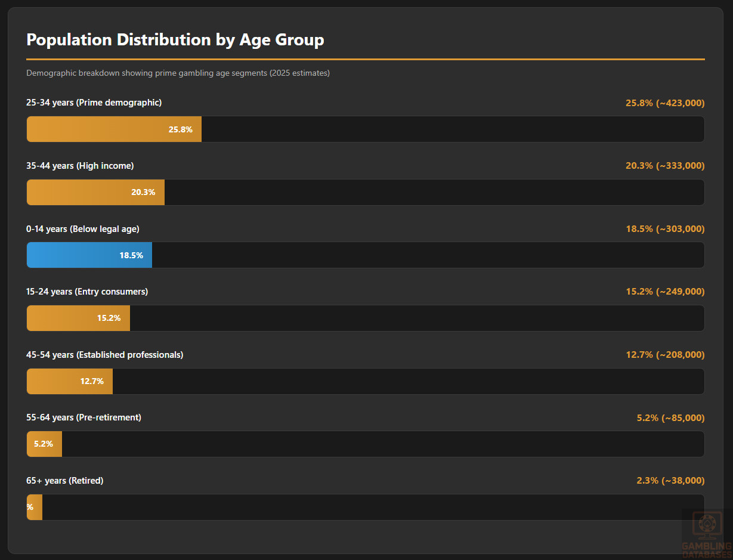Click the blue 0-14 years bar fill

point(89,255)
